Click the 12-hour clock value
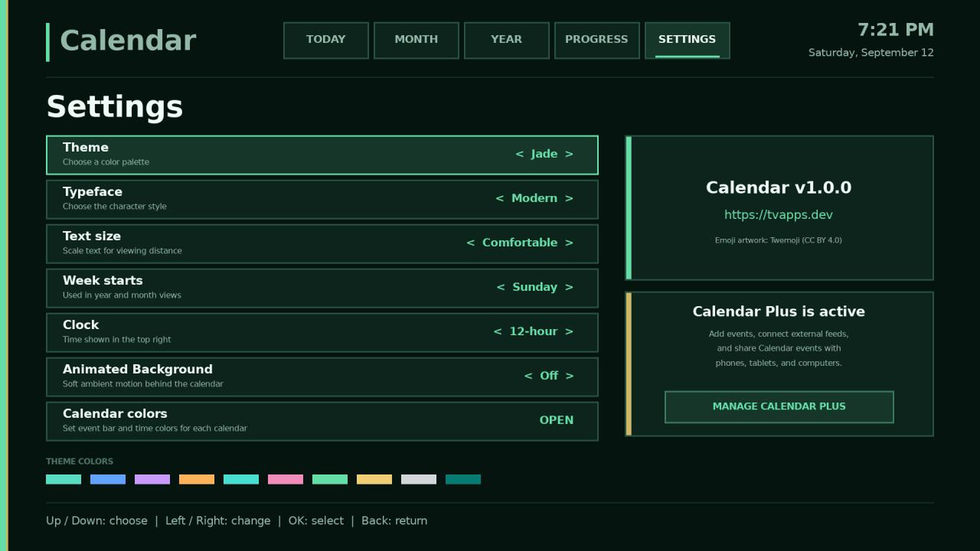980x551 pixels. pos(533,332)
